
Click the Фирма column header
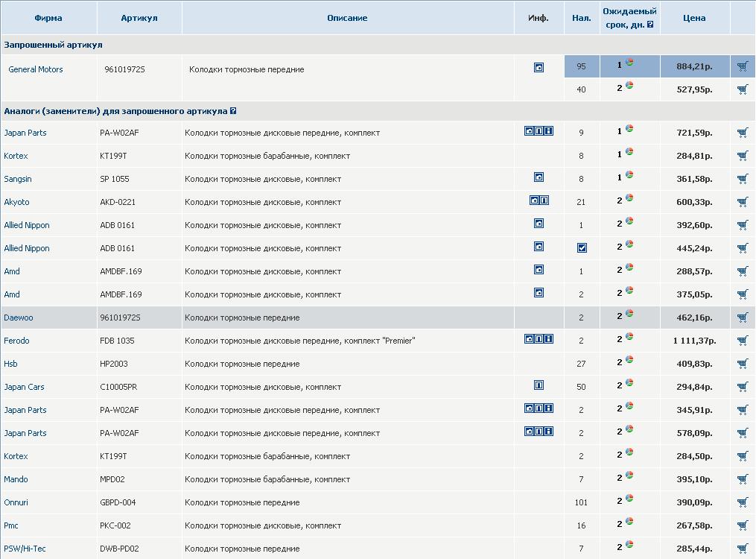[48, 18]
